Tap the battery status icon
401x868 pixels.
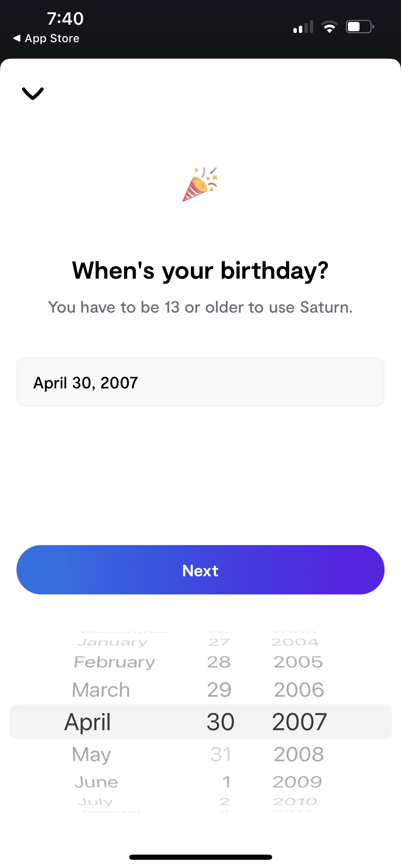[359, 27]
